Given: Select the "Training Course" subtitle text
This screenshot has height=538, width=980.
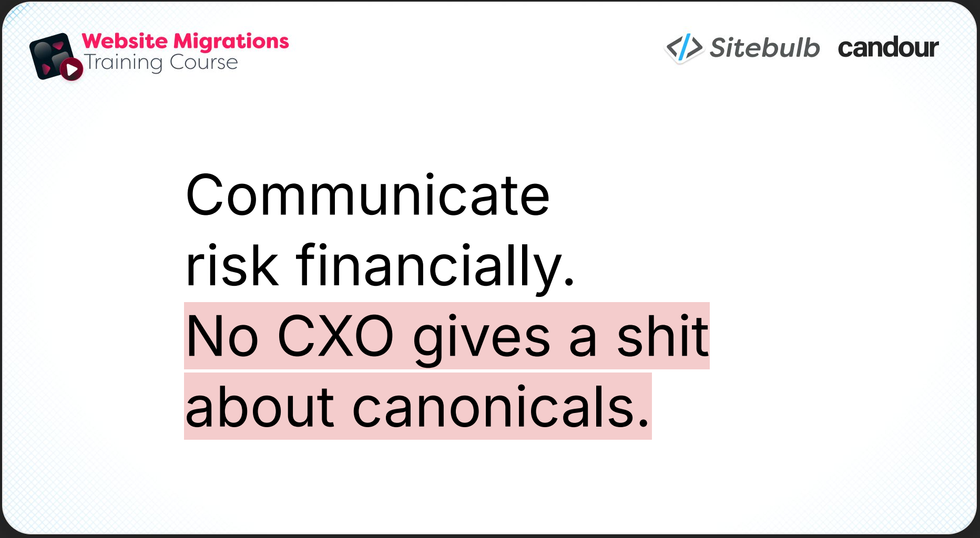Looking at the screenshot, I should point(161,63).
